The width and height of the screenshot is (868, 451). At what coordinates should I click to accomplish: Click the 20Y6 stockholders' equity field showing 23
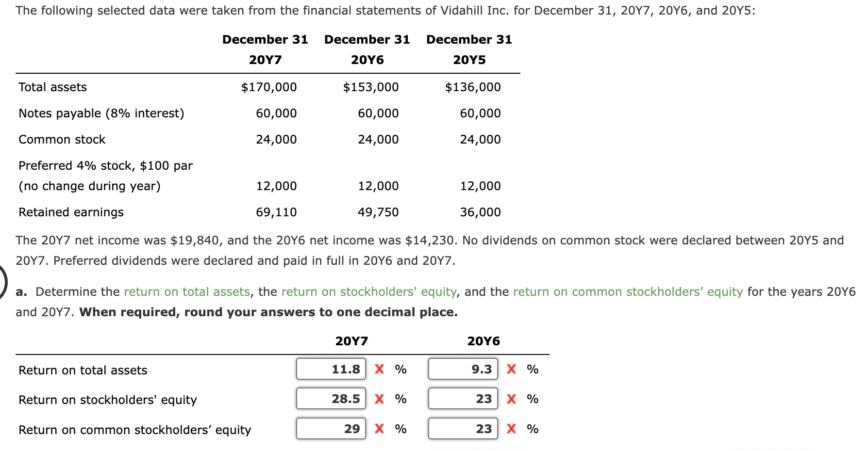pyautogui.click(x=463, y=399)
